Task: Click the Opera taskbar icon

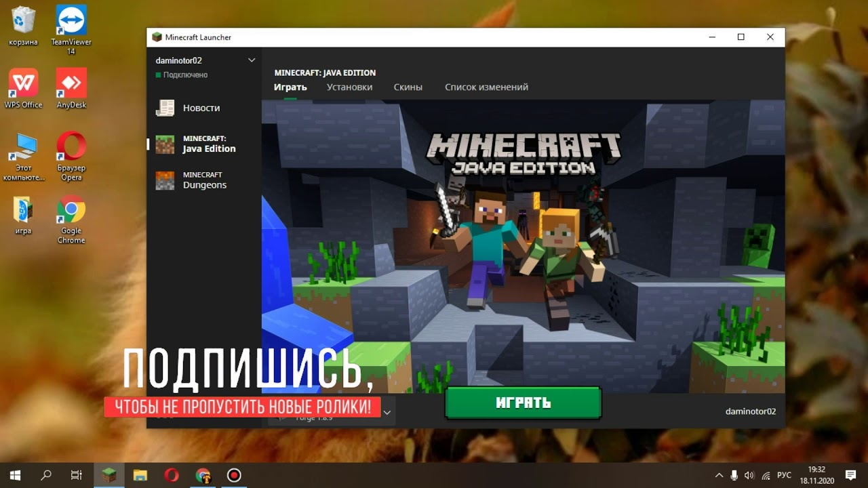Action: pyautogui.click(x=171, y=475)
